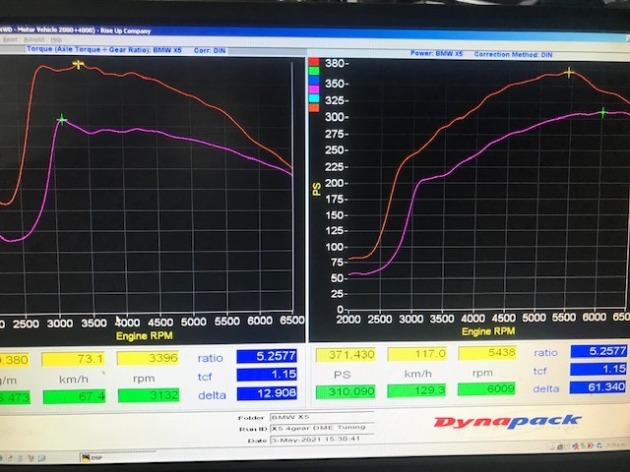Click the 'Power: BMW X5' graph title

436,53
